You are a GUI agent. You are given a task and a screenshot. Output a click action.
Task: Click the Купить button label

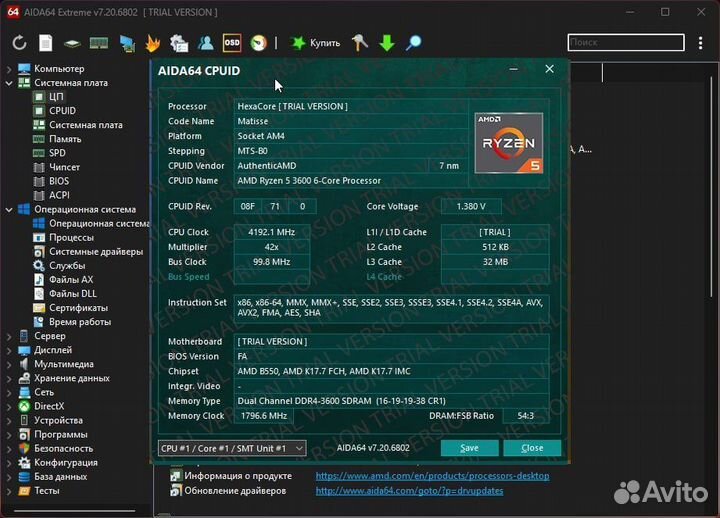(325, 43)
